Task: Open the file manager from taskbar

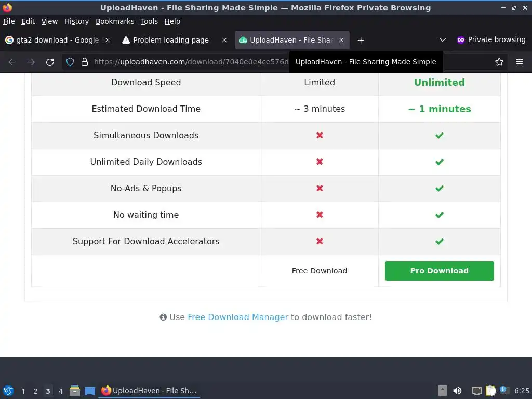Action: point(75,391)
